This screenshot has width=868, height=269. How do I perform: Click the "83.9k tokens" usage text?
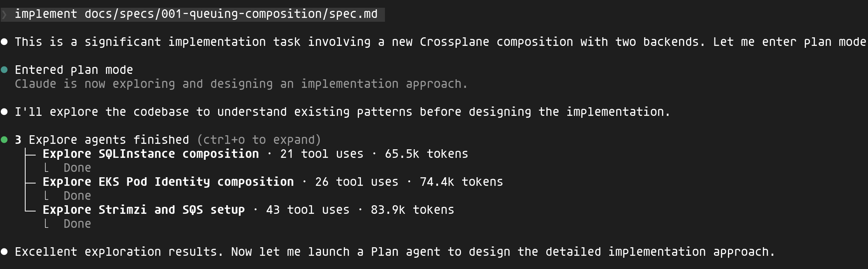click(x=412, y=210)
